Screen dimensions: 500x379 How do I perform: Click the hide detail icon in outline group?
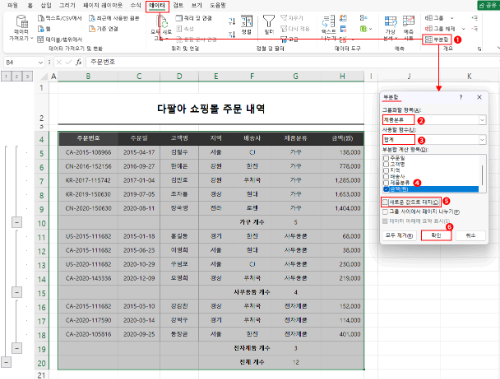[x=474, y=29]
